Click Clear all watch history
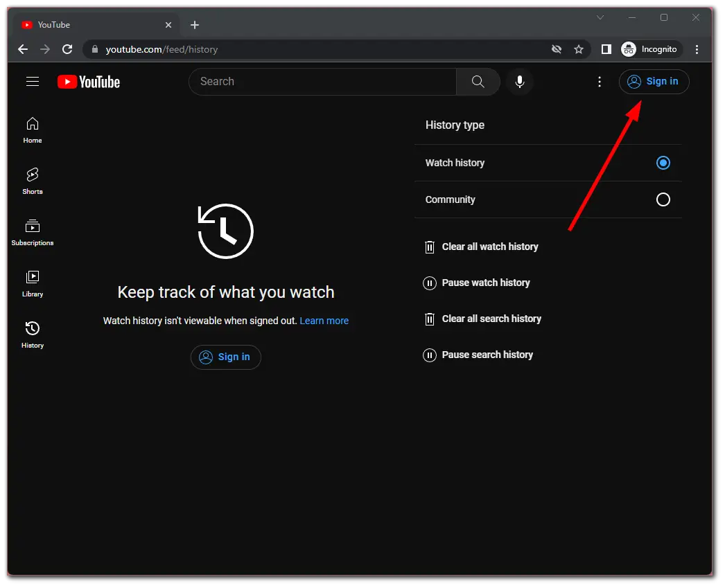The width and height of the screenshot is (725, 588). pos(481,247)
